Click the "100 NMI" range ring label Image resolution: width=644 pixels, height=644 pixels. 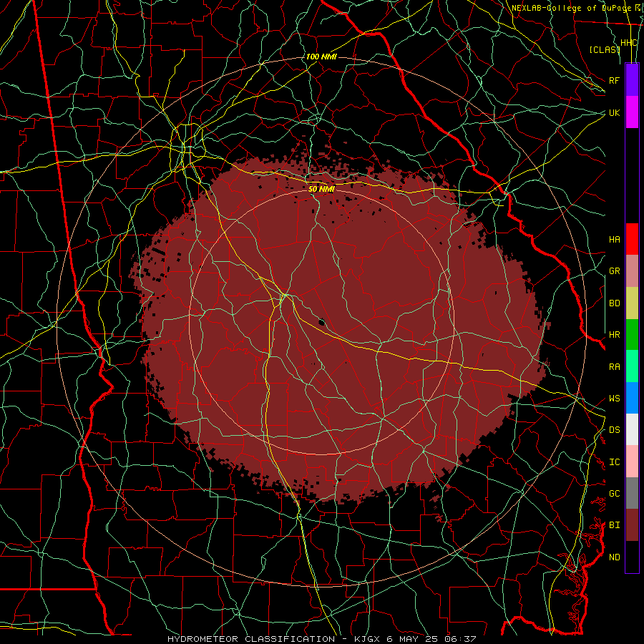[321, 57]
